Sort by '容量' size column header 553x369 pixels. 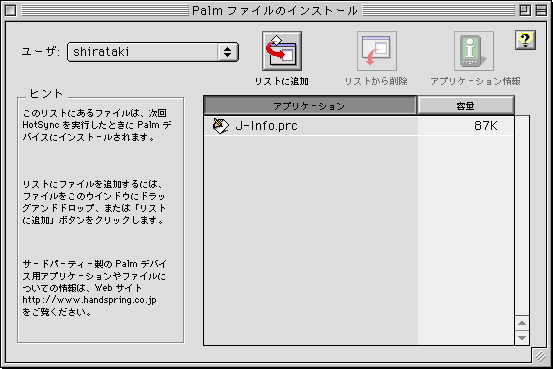466,106
